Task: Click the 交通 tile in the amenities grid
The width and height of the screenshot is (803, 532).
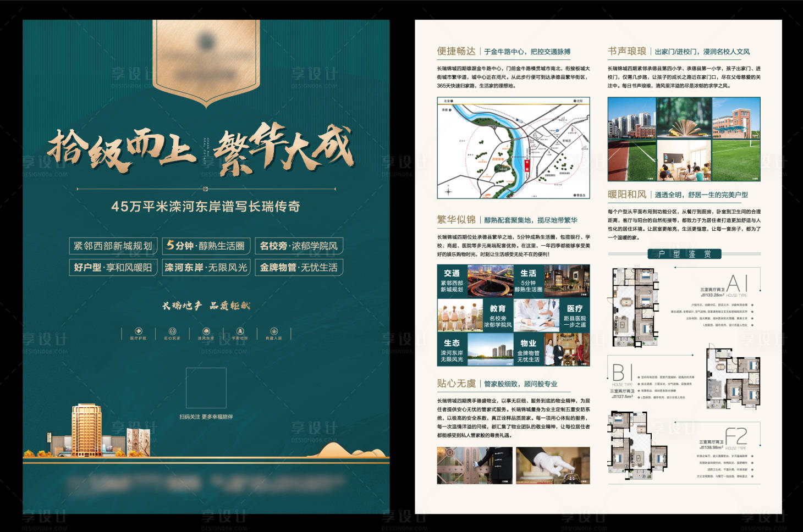Action: (x=452, y=281)
